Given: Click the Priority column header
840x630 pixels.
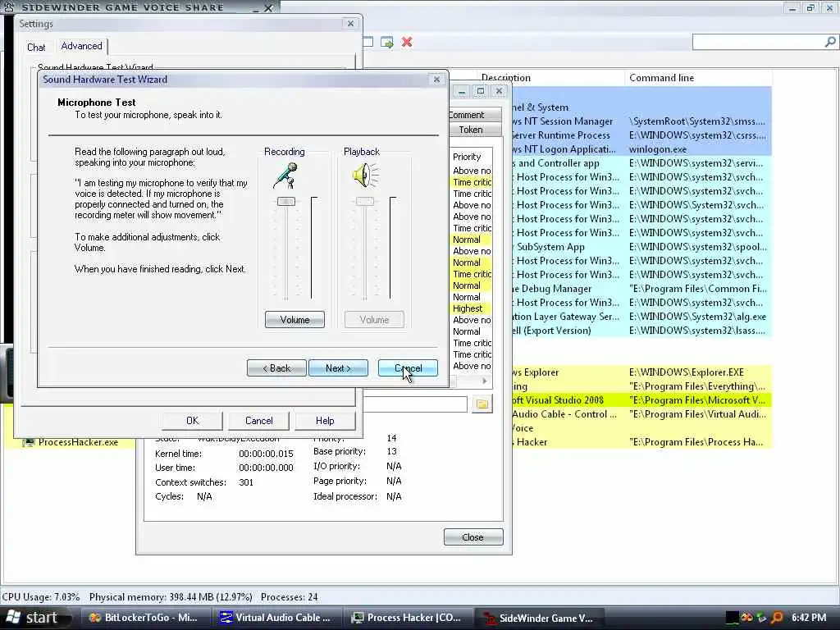Looking at the screenshot, I should [x=472, y=157].
